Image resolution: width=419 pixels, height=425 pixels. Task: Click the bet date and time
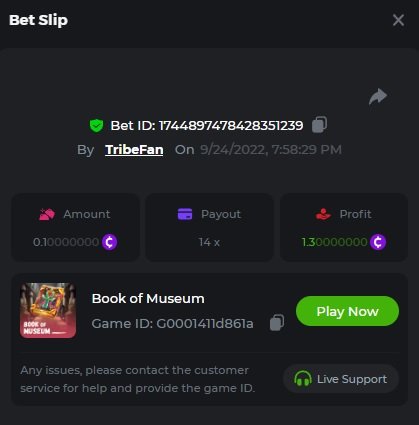click(271, 150)
